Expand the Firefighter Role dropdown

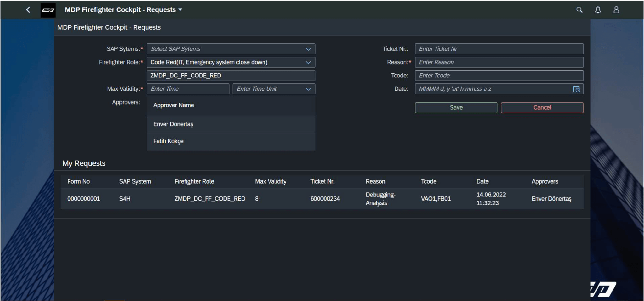[x=308, y=62]
